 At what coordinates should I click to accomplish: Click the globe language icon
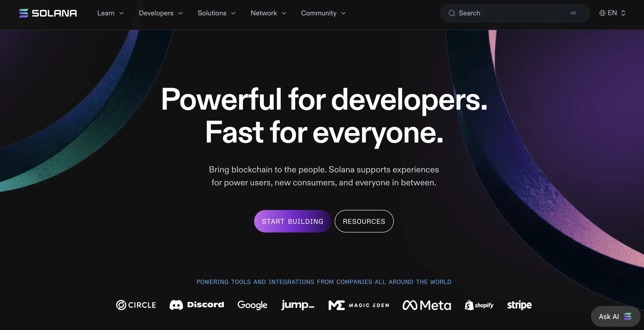click(602, 13)
